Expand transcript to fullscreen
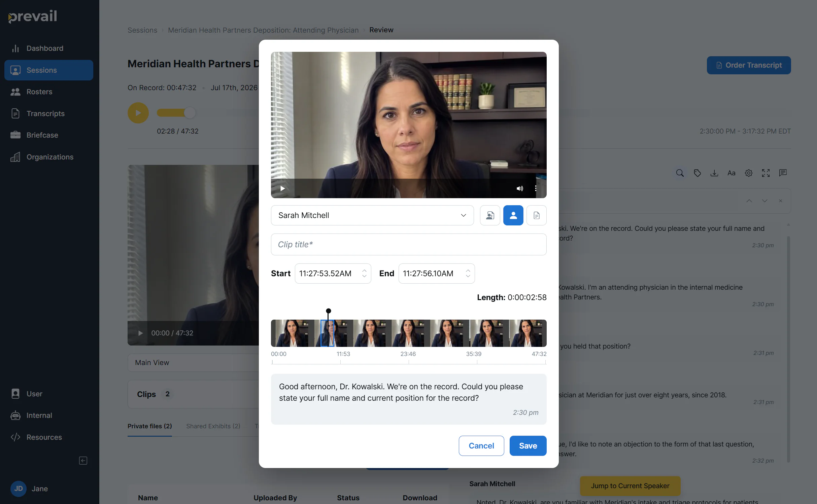This screenshot has height=504, width=817. coord(766,173)
